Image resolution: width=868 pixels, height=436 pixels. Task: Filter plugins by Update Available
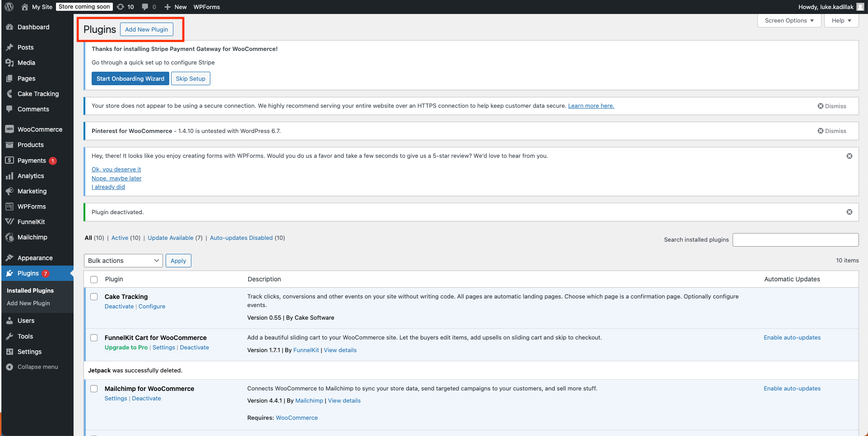pyautogui.click(x=171, y=238)
